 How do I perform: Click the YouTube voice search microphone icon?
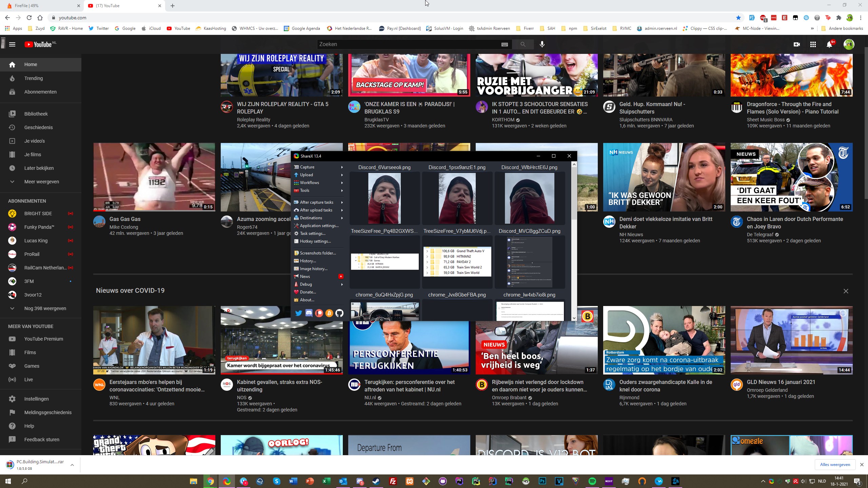point(542,44)
